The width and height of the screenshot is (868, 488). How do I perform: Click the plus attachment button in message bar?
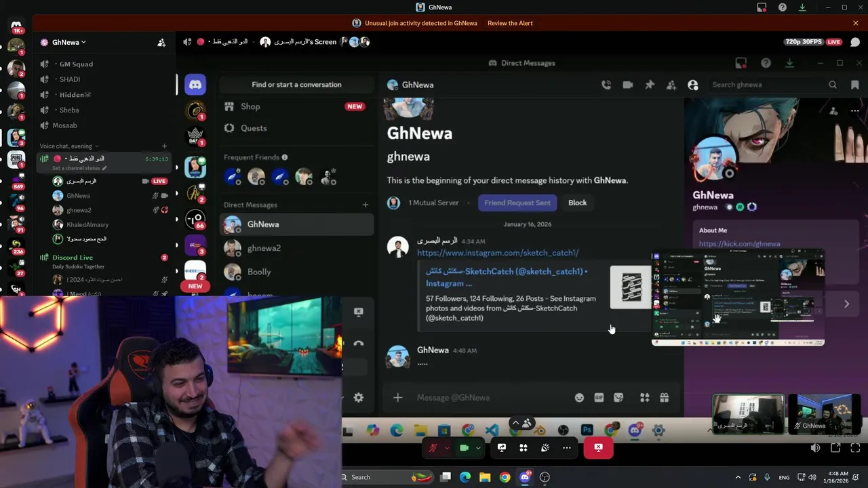click(x=398, y=398)
